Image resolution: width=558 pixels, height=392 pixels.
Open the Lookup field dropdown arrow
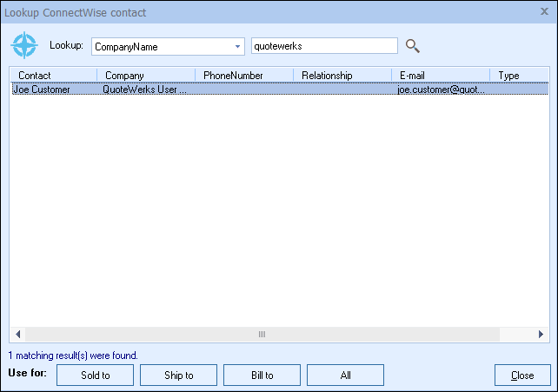(x=237, y=47)
